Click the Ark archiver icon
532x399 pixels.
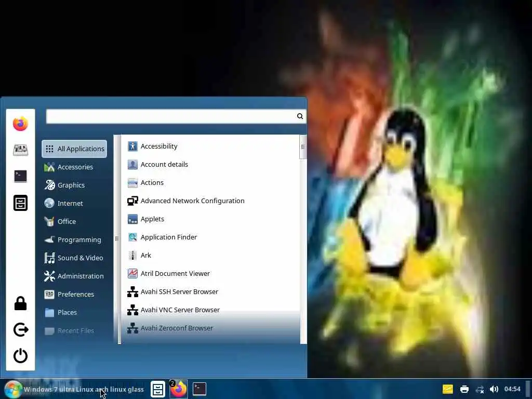(x=132, y=255)
